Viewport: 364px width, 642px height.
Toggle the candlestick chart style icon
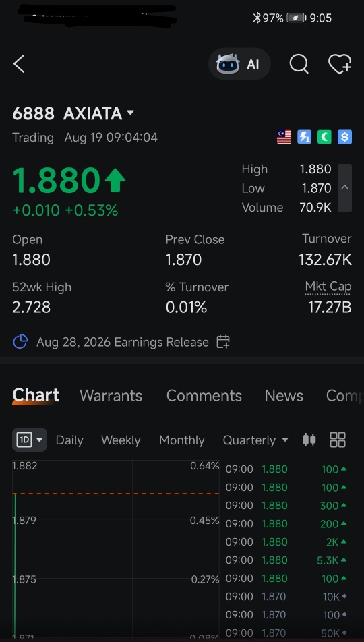[309, 440]
